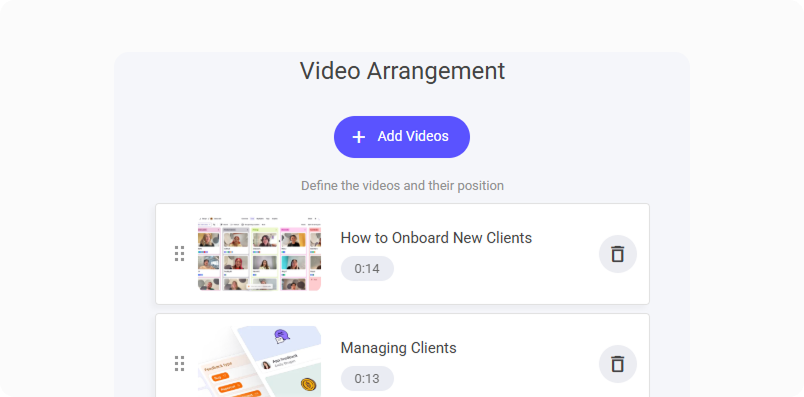Grab the drag handle for How to Onboard New Clients

tap(179, 253)
